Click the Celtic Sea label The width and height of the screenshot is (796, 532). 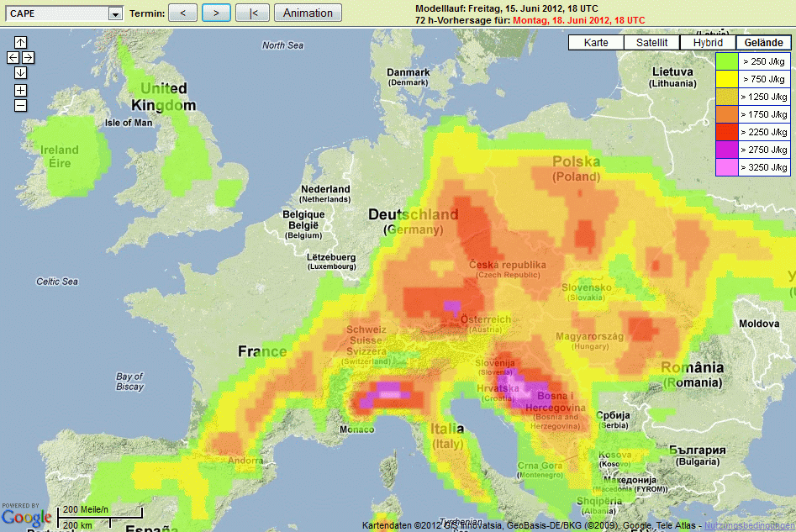pos(57,282)
